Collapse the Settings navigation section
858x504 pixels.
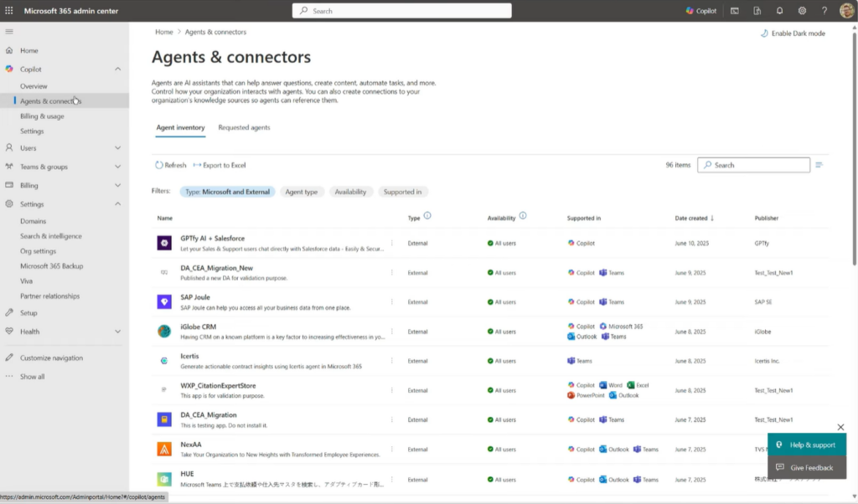point(117,204)
